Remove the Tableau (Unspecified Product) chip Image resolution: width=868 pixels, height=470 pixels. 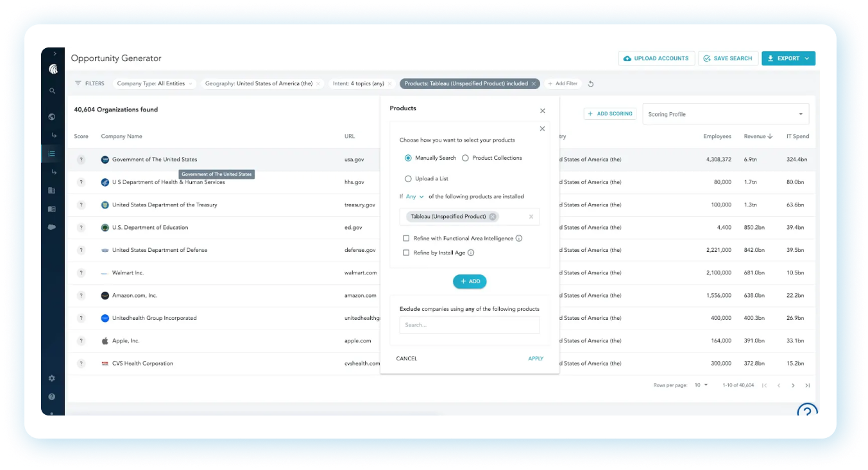[493, 217]
